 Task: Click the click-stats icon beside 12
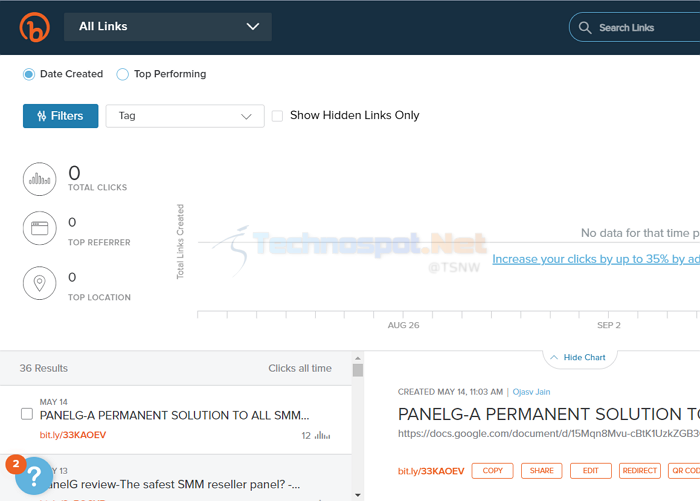[322, 435]
